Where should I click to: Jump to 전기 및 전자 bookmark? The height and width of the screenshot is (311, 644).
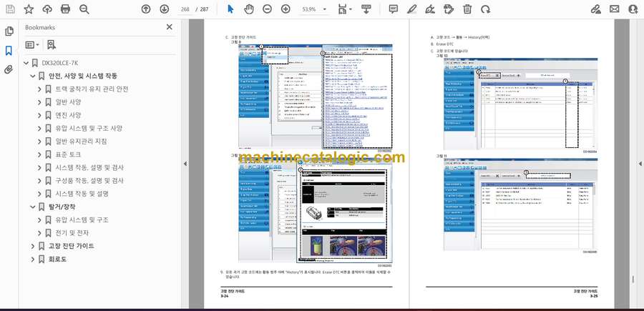coord(72,233)
